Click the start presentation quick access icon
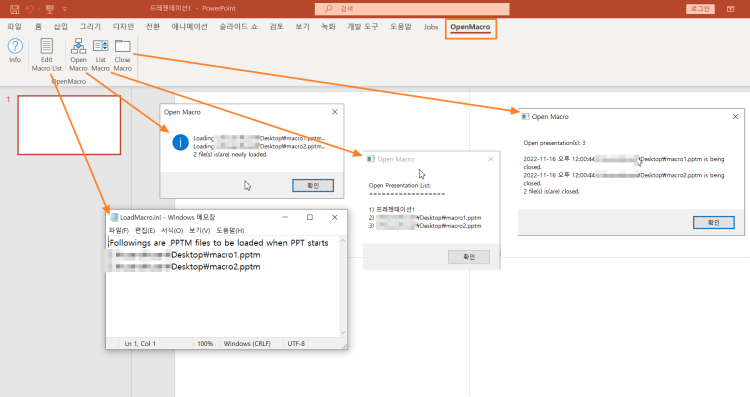 (x=50, y=9)
